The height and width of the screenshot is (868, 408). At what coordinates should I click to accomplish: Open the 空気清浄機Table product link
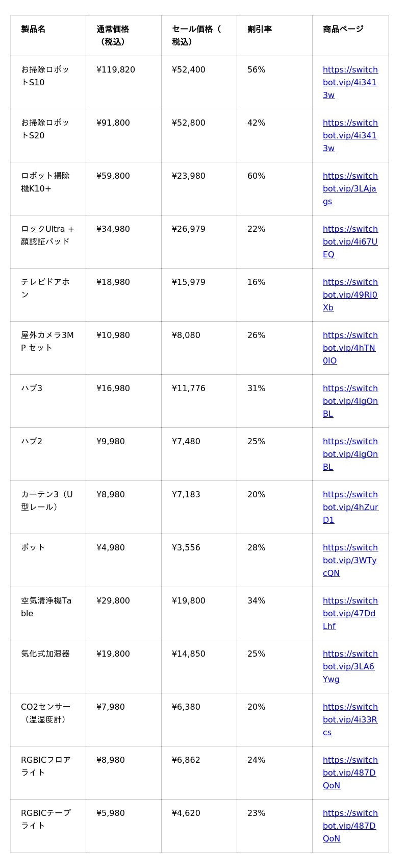(x=350, y=613)
